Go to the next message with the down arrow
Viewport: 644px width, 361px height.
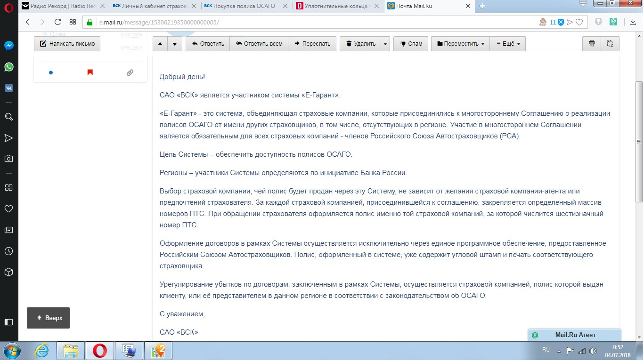pos(175,44)
